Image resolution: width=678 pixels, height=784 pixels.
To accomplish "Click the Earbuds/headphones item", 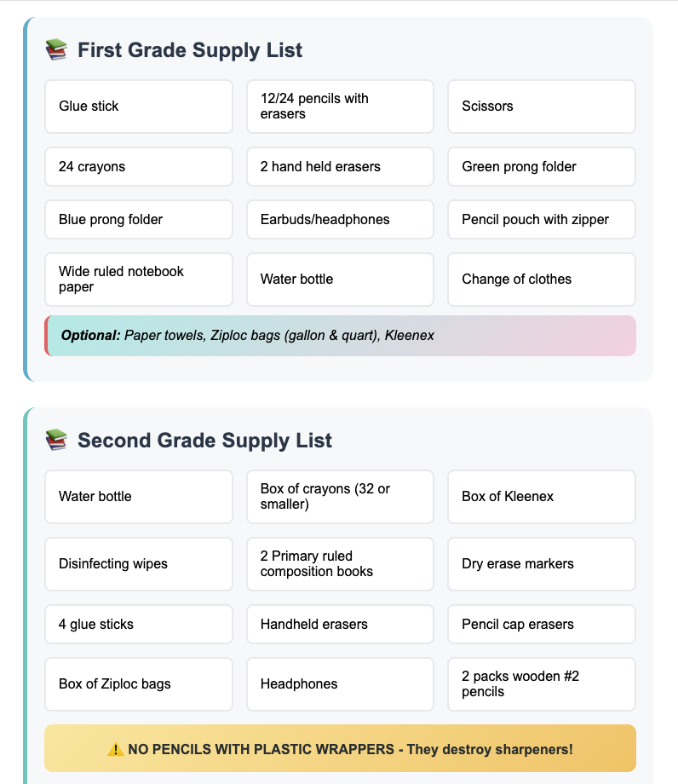I will pos(340,220).
